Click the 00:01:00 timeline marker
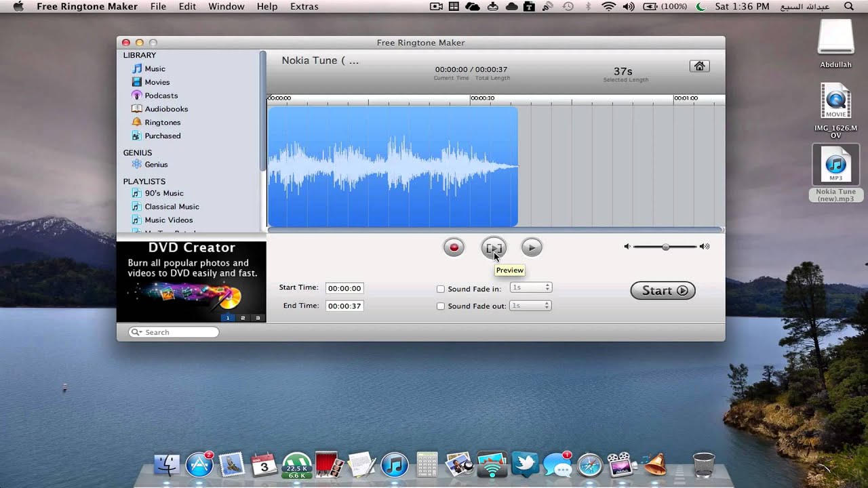This screenshot has height=488, width=868. [686, 98]
